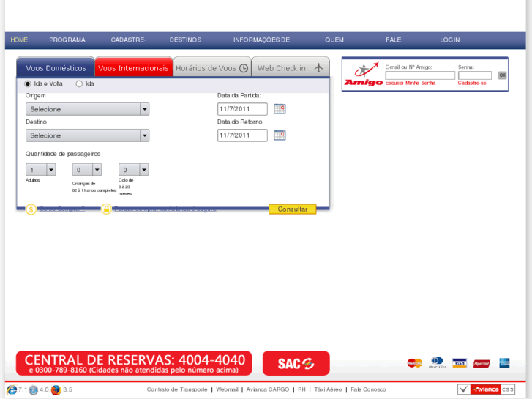Focus the Senha password field
Viewport: 532px width, 399px height.
(x=475, y=75)
